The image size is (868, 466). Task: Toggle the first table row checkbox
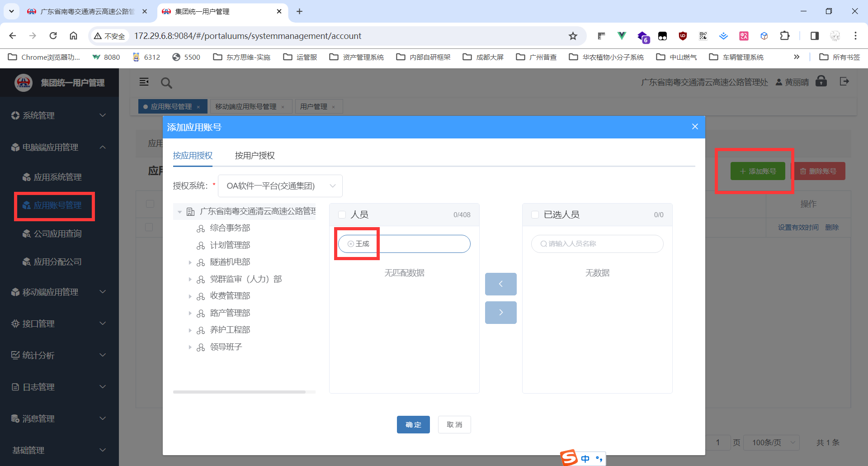click(149, 227)
